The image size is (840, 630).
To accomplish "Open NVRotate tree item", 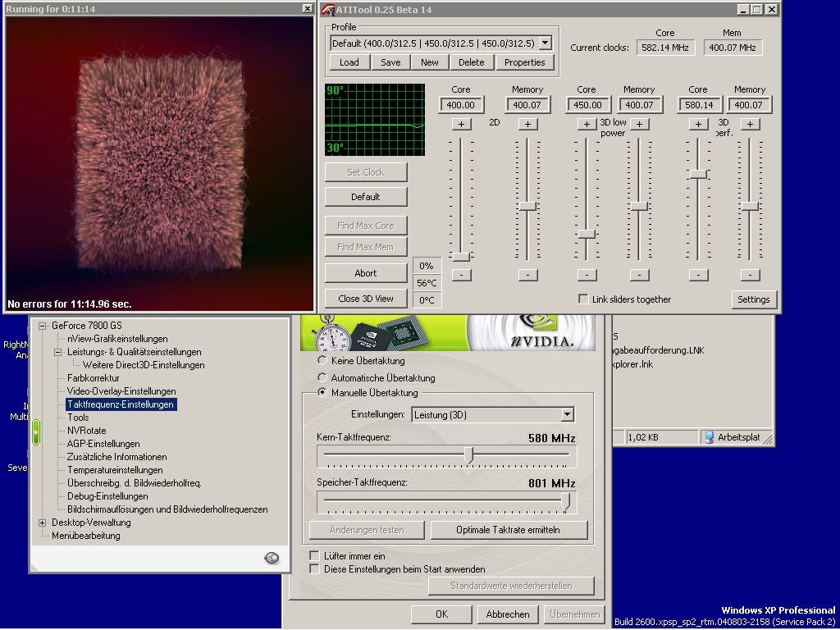I will tap(87, 431).
